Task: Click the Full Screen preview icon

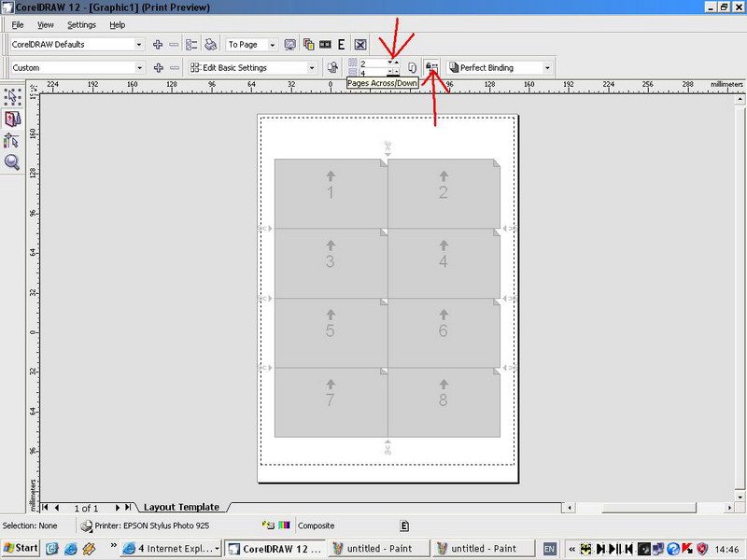Action: point(289,44)
